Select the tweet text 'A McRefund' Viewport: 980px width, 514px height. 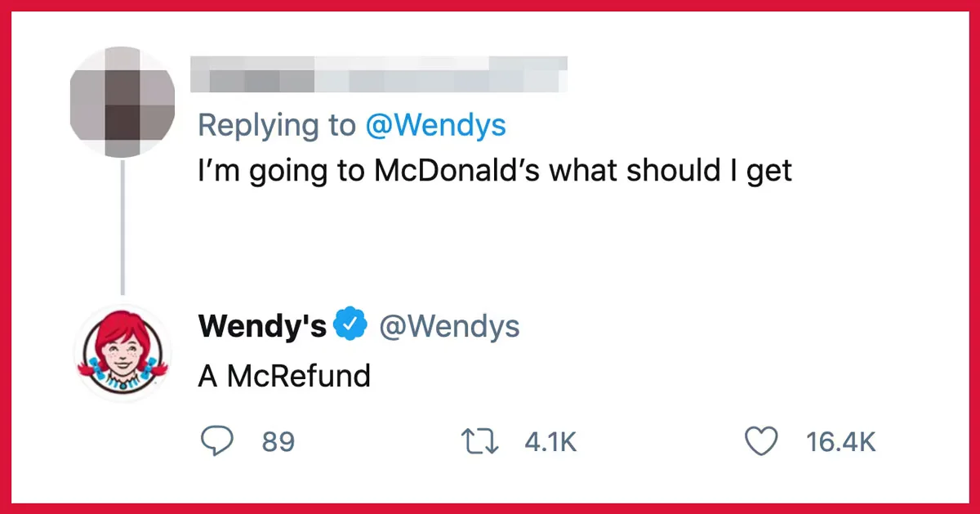tap(283, 376)
